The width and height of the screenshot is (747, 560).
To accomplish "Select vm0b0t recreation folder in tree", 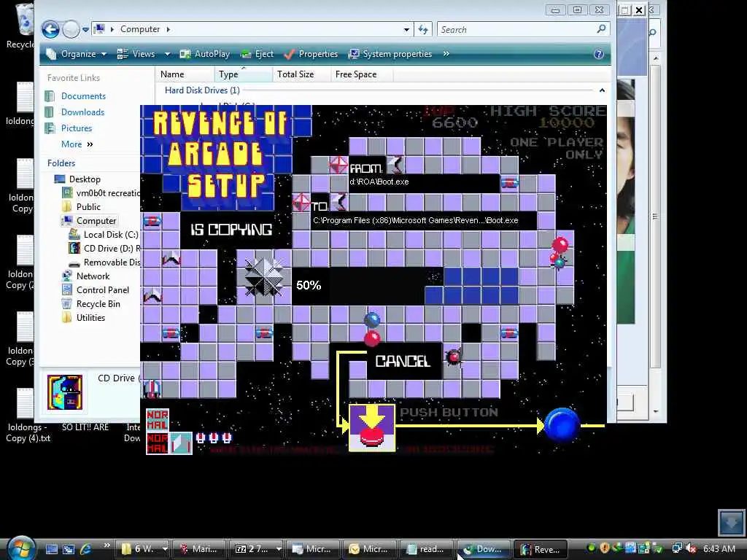I will (101, 192).
